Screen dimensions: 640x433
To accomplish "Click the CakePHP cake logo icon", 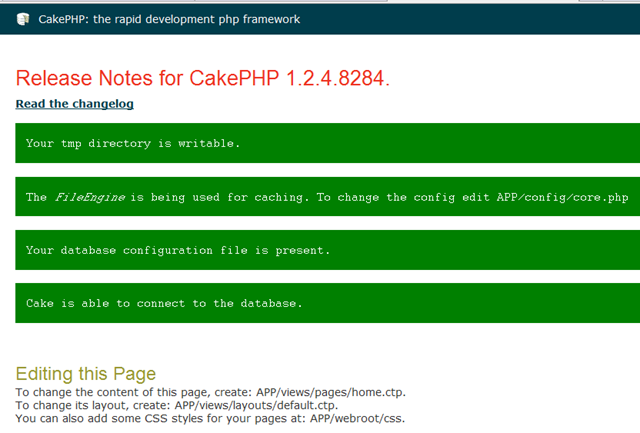I will [23, 19].
